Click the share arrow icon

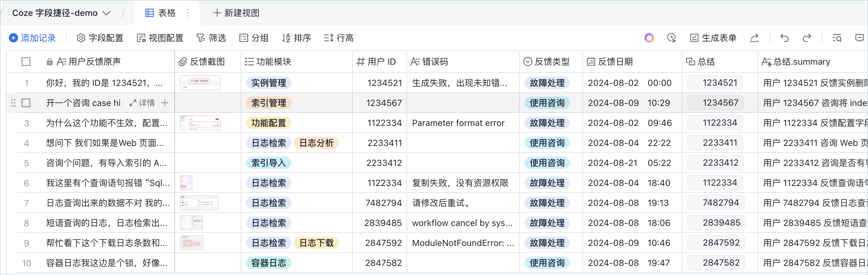(754, 38)
